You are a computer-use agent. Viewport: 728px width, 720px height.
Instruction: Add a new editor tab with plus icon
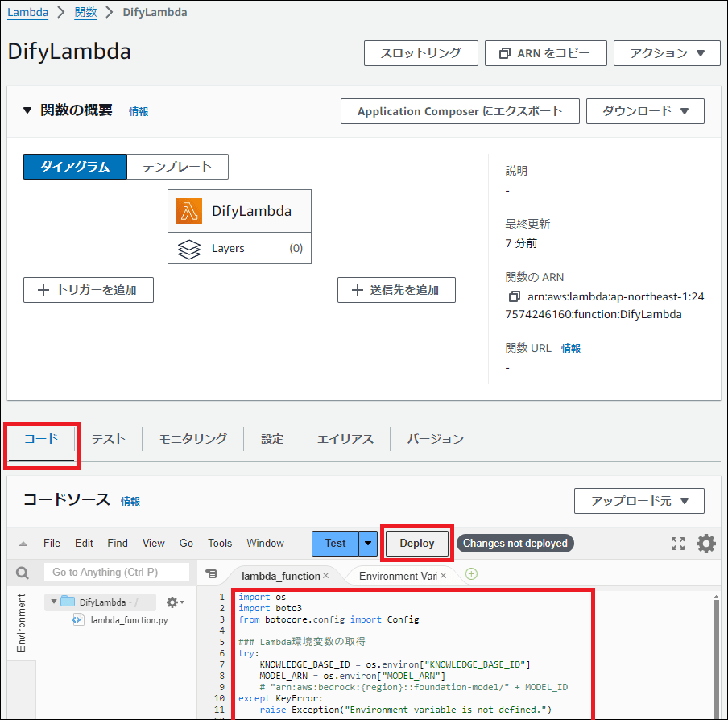click(x=471, y=574)
